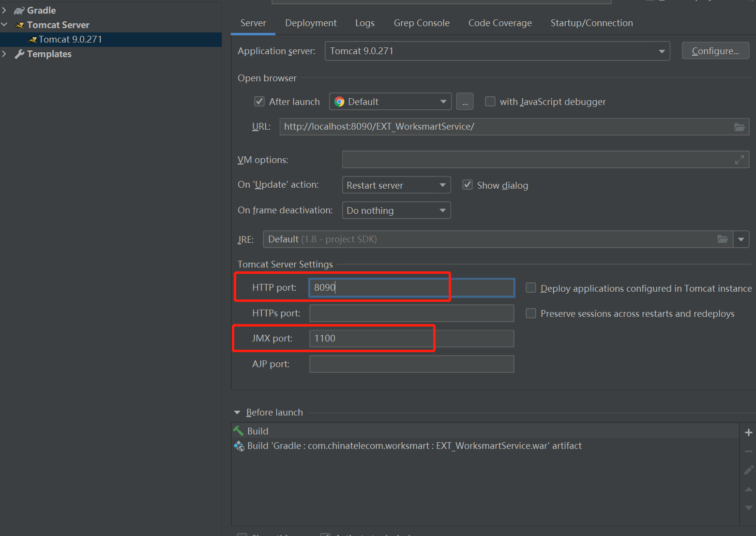
Task: Click the Tomcat 9.0.271 configuration icon
Action: click(33, 40)
